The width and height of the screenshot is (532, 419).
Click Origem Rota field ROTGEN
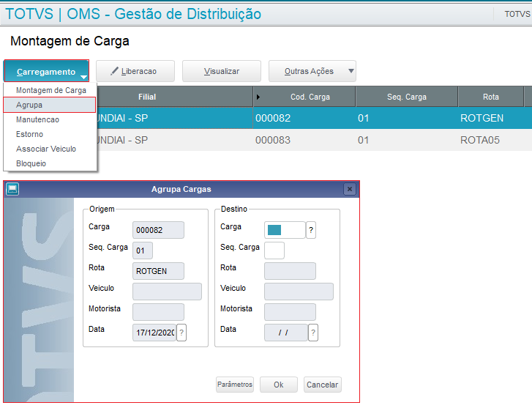[158, 271]
